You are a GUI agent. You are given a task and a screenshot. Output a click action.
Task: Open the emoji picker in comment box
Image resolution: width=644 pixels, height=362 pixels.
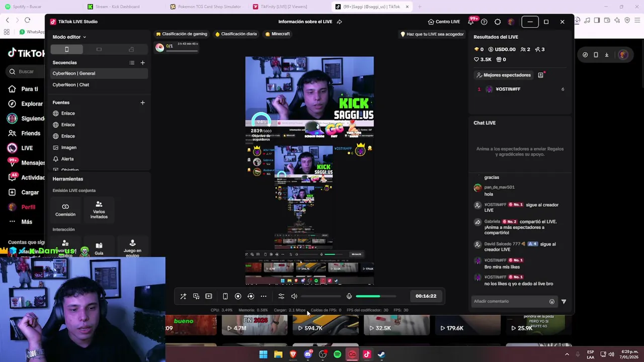point(552,302)
